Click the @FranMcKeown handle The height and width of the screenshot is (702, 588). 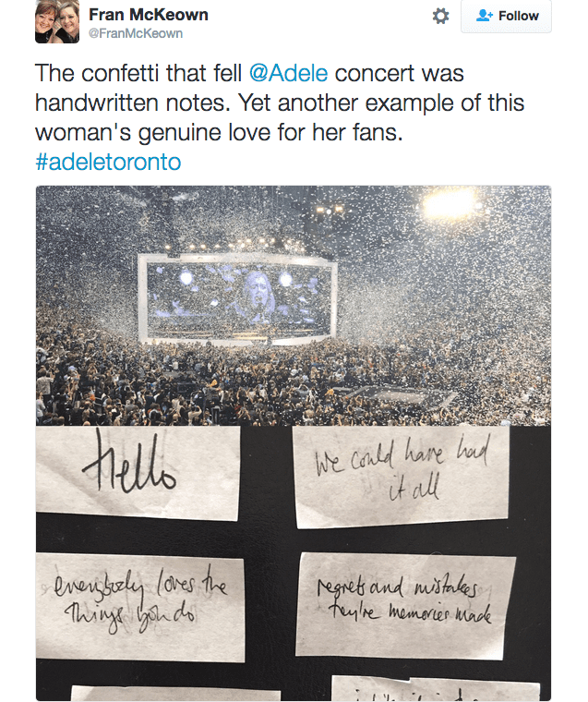pos(135,33)
